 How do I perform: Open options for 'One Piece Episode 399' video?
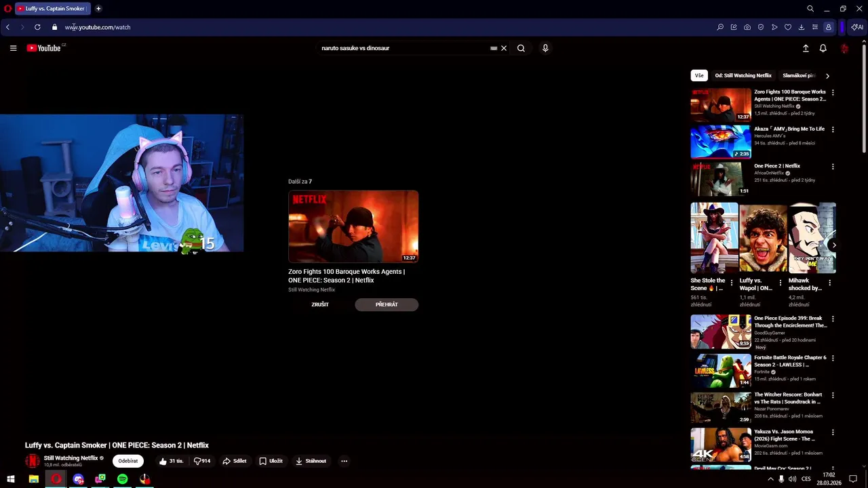click(833, 319)
